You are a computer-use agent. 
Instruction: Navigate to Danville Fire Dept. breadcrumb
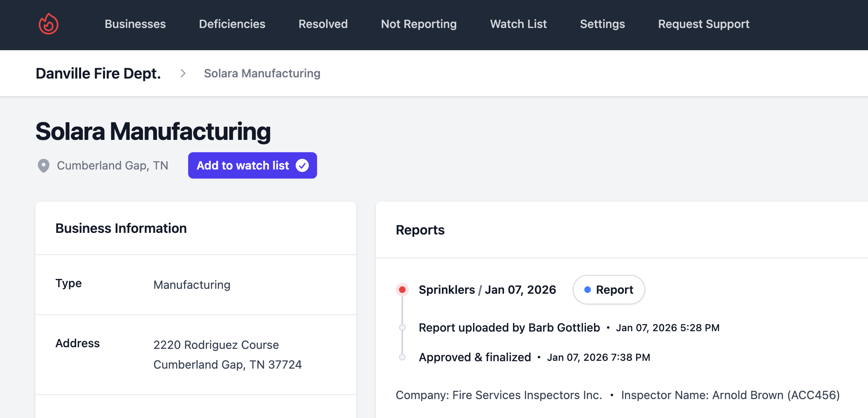pos(98,73)
